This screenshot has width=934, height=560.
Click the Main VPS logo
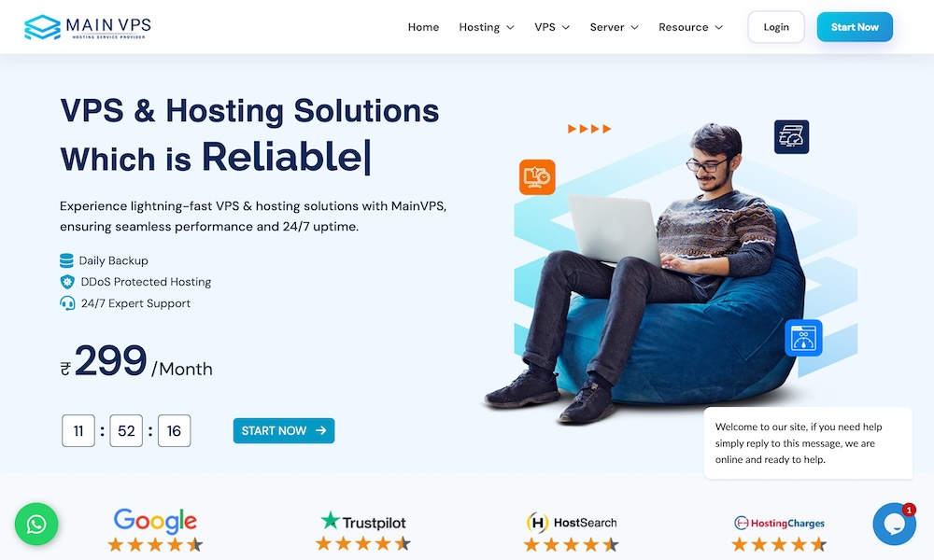pos(88,27)
